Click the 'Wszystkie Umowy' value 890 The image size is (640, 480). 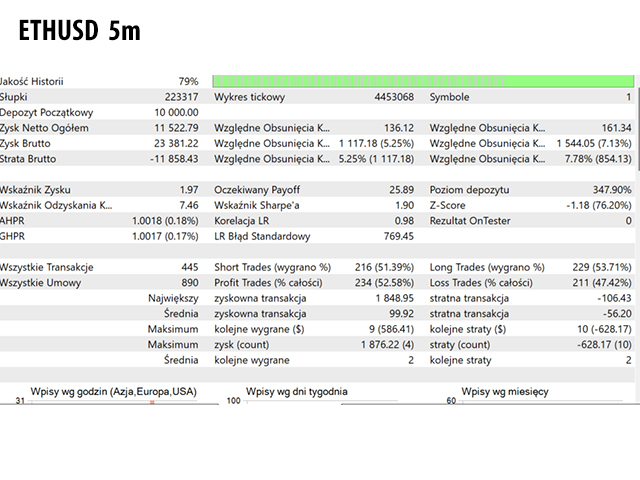coord(190,283)
